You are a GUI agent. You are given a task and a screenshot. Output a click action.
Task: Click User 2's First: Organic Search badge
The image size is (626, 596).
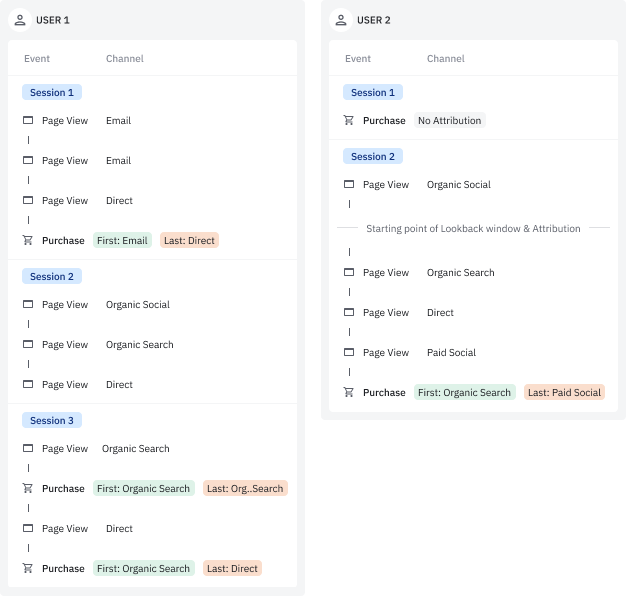click(x=464, y=393)
